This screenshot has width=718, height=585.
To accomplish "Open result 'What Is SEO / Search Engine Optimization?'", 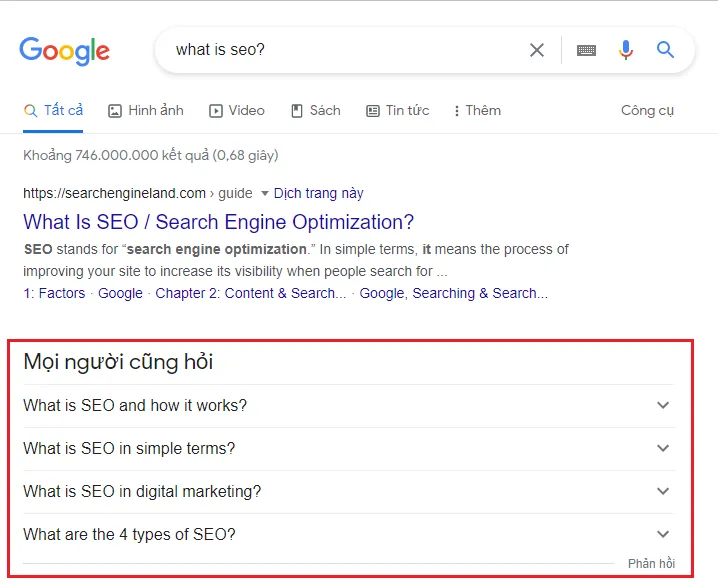I will click(218, 222).
